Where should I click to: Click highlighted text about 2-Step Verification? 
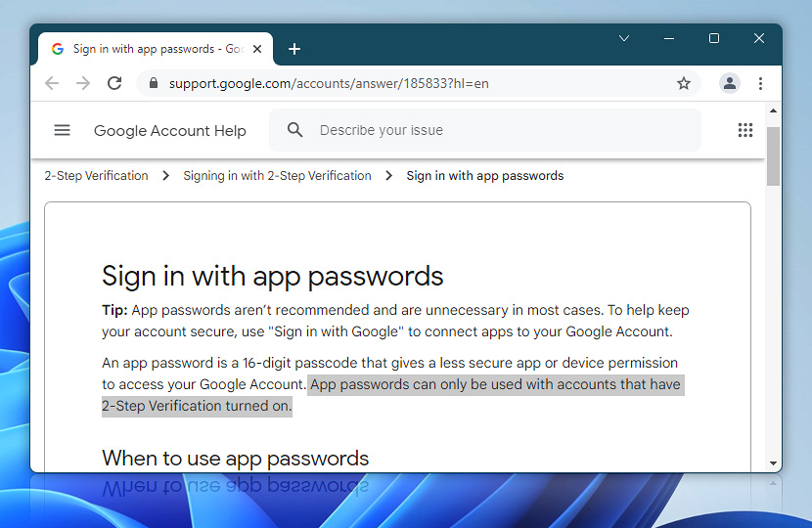pos(392,395)
